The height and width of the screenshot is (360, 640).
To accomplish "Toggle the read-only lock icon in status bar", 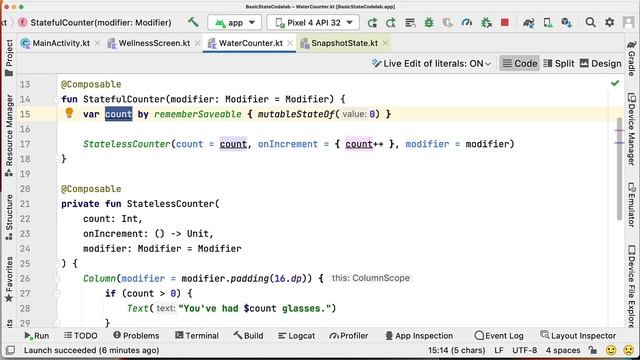I will [593, 350].
